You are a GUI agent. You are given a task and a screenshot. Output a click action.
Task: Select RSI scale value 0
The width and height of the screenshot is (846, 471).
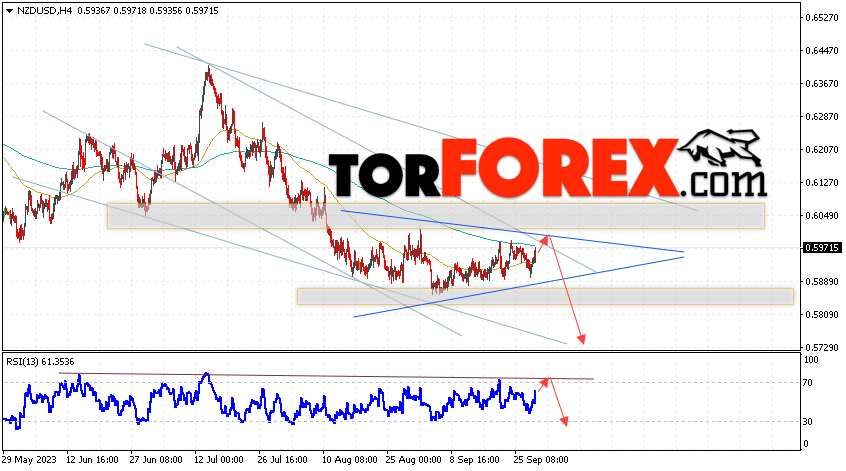click(806, 443)
